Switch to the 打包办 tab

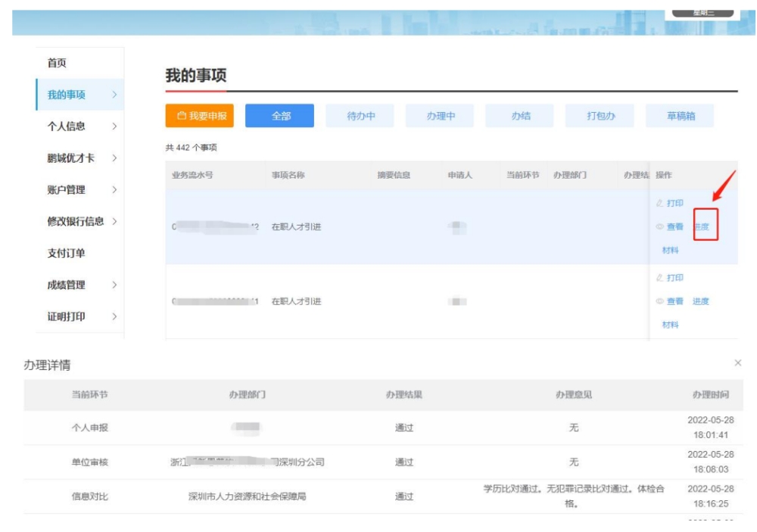pyautogui.click(x=600, y=116)
